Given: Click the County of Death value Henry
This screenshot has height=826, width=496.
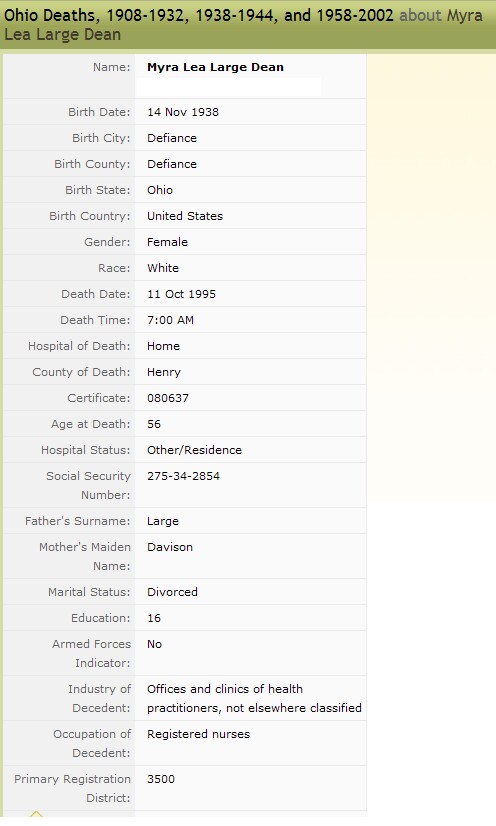Looking at the screenshot, I should (x=164, y=372).
